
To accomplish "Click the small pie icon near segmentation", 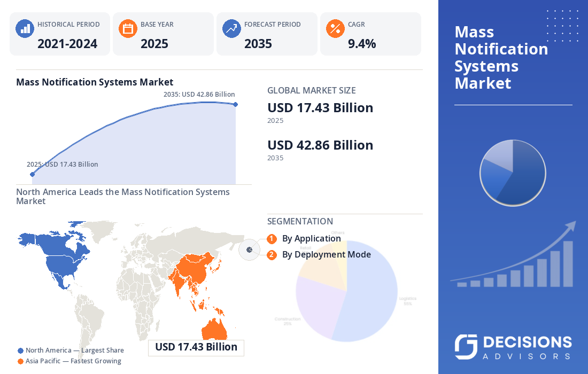I will [250, 250].
